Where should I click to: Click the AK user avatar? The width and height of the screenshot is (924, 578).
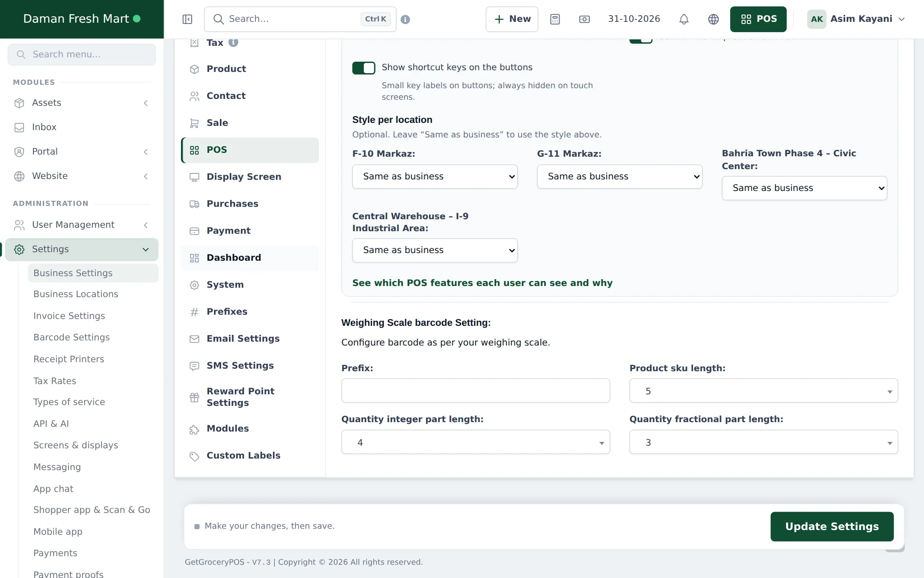point(817,19)
